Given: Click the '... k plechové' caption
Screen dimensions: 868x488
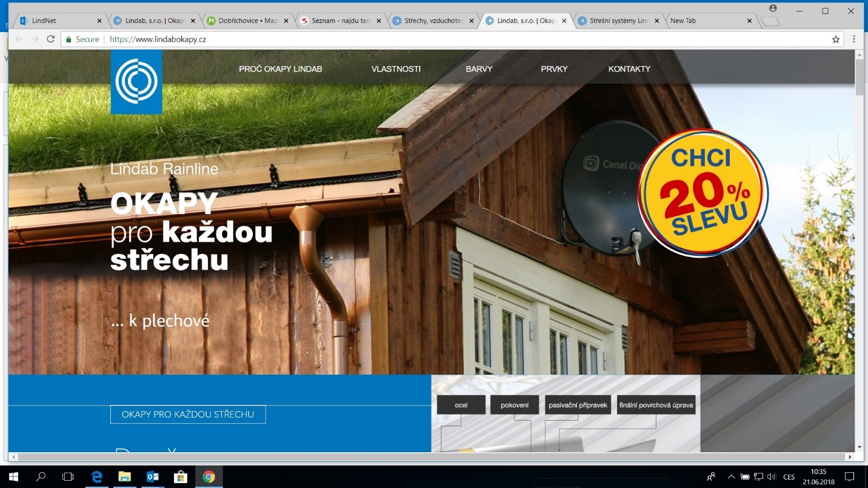Looking at the screenshot, I should [x=160, y=321].
